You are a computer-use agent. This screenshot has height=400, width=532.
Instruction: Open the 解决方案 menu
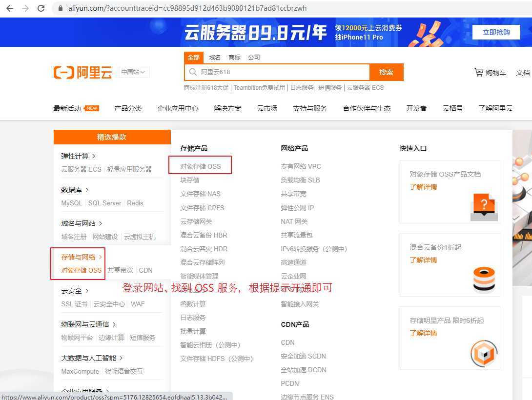227,108
